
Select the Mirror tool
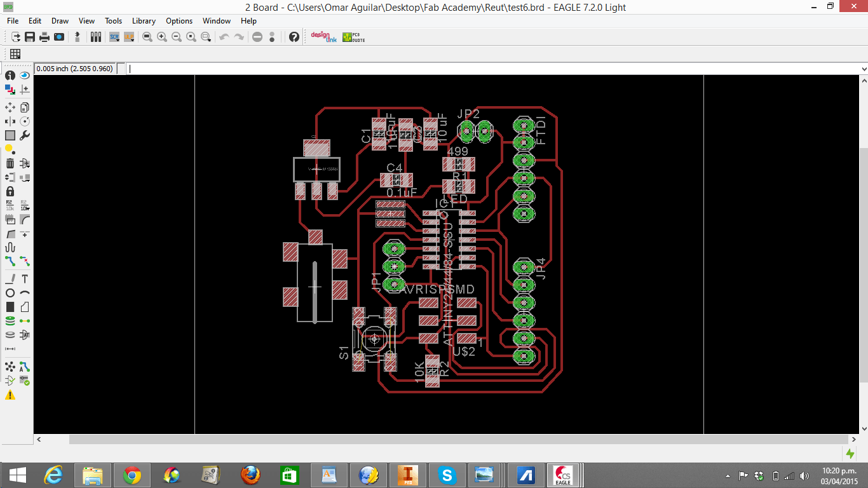pos(10,121)
